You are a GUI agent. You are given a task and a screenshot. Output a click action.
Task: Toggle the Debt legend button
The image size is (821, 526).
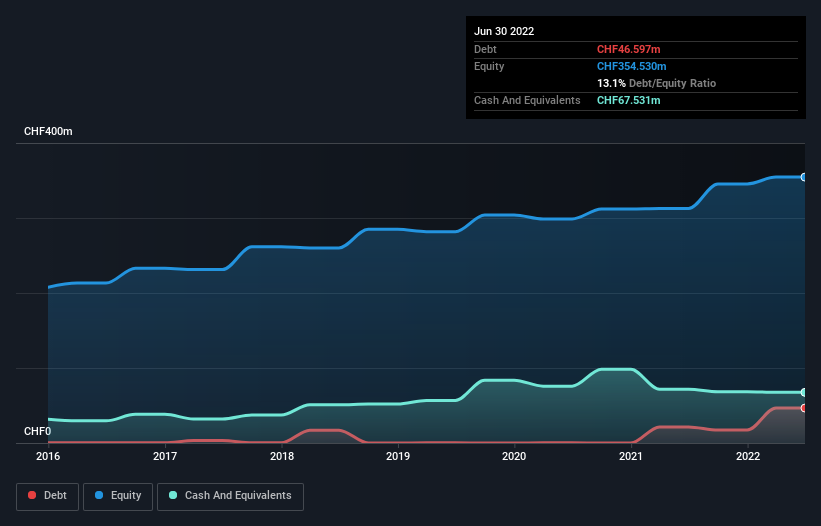[x=47, y=496]
